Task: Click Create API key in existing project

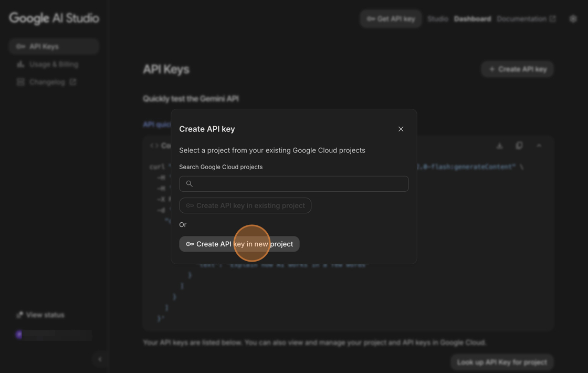Action: point(245,205)
